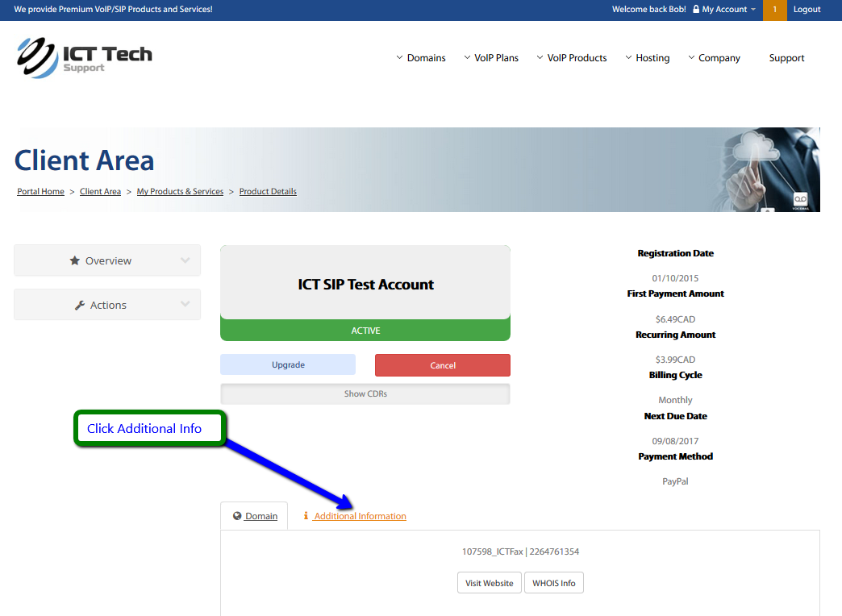Click the voicemail icon in the banner
The height and width of the screenshot is (616, 842).
[x=800, y=199]
